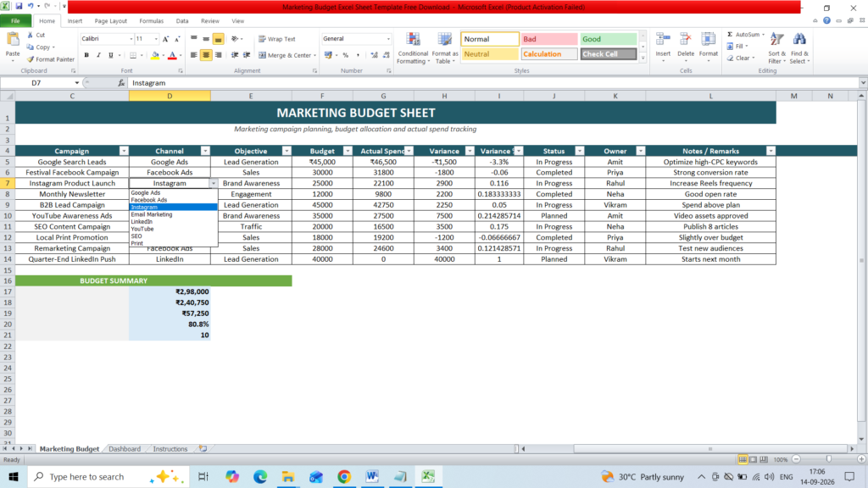
Task: Click the Windows search box
Action: pos(108,476)
